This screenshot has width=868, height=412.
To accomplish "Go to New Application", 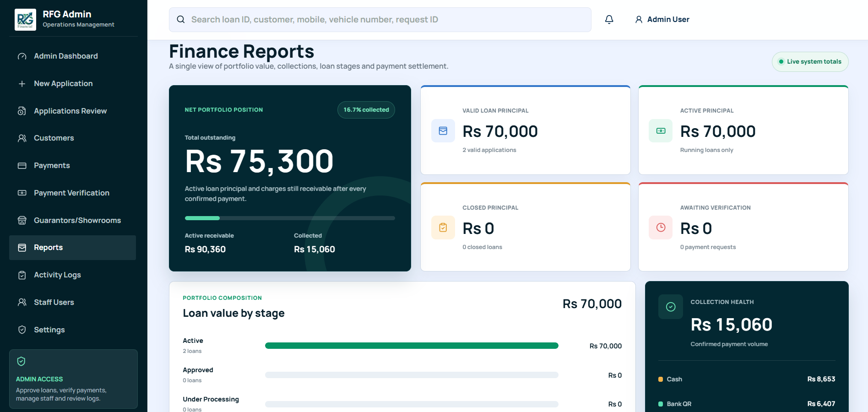I will 72,84.
